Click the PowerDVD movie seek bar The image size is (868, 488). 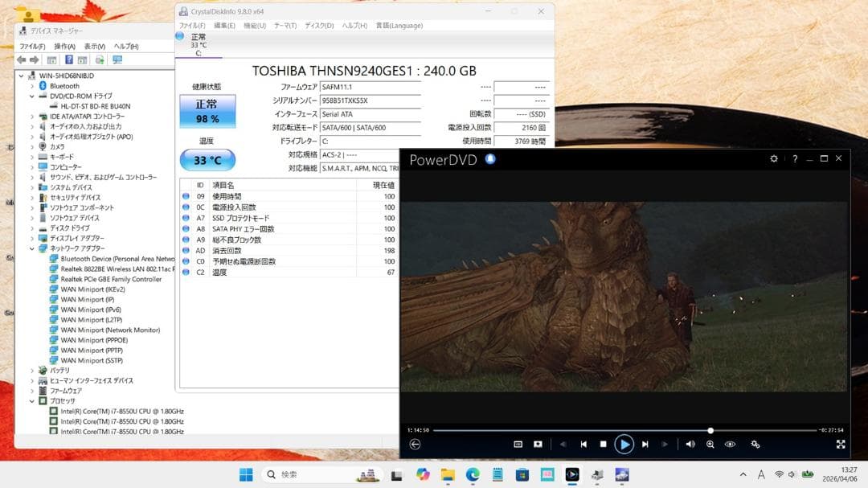(624, 430)
